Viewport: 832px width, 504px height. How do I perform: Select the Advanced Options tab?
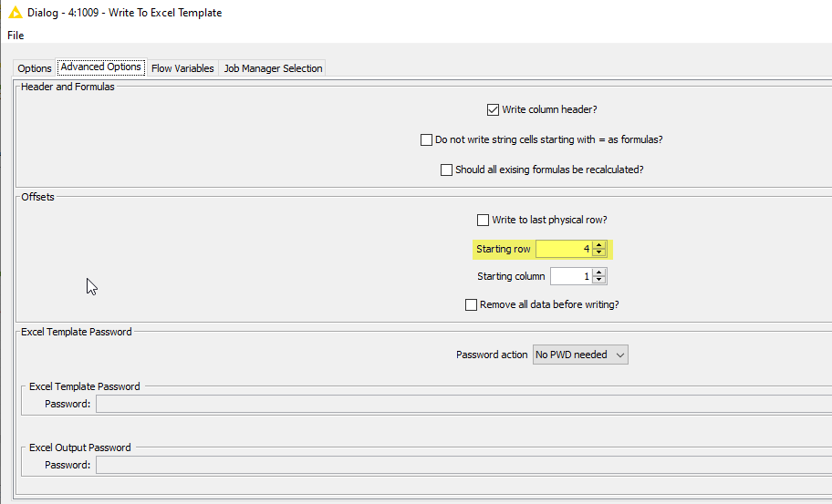pos(100,67)
